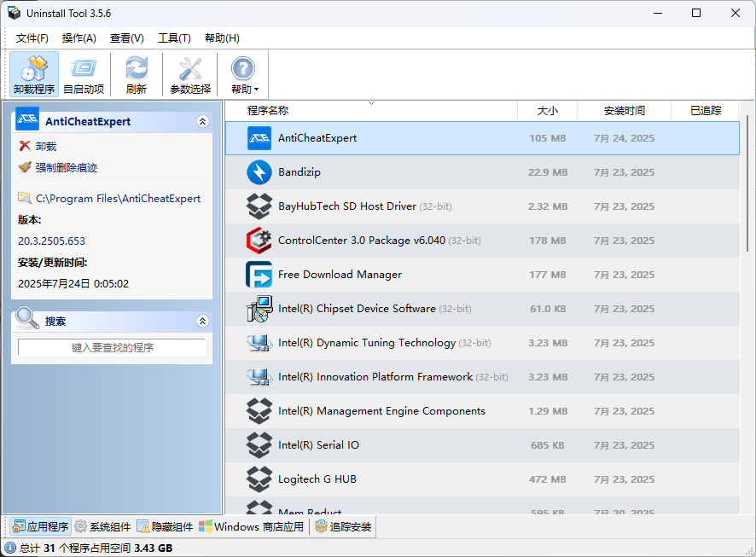Image resolution: width=756 pixels, height=557 pixels.
Task: Collapse the 搜索 search panel
Action: pyautogui.click(x=203, y=321)
